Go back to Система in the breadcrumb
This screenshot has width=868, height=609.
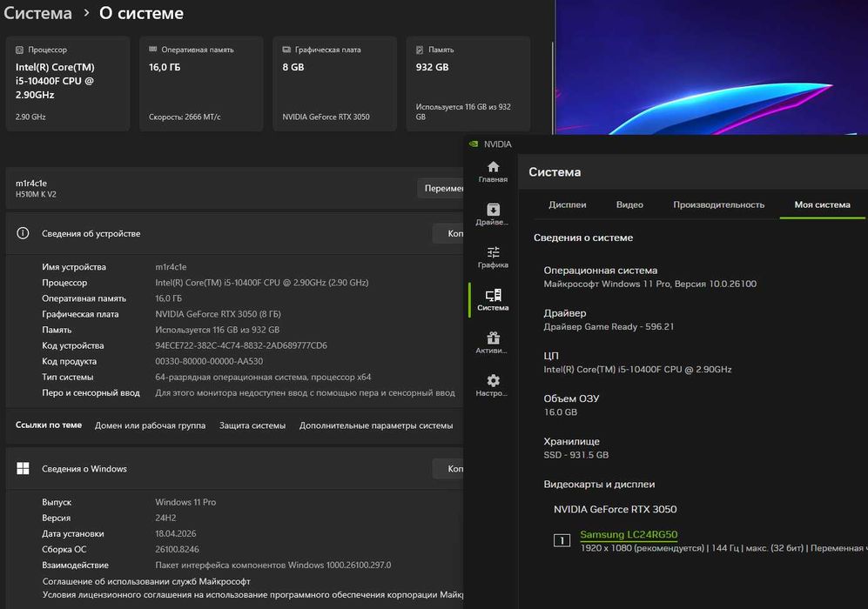(37, 13)
